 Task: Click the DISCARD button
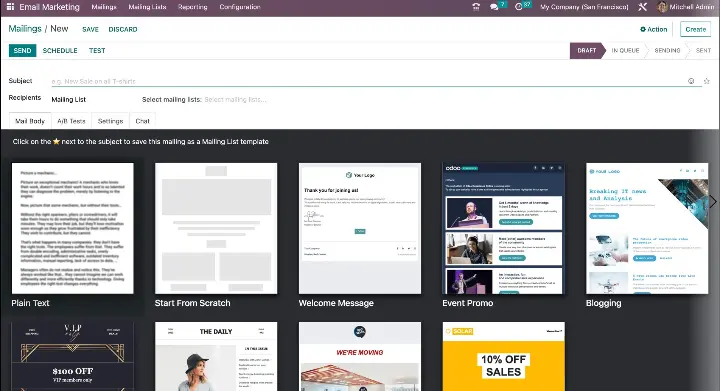click(123, 29)
